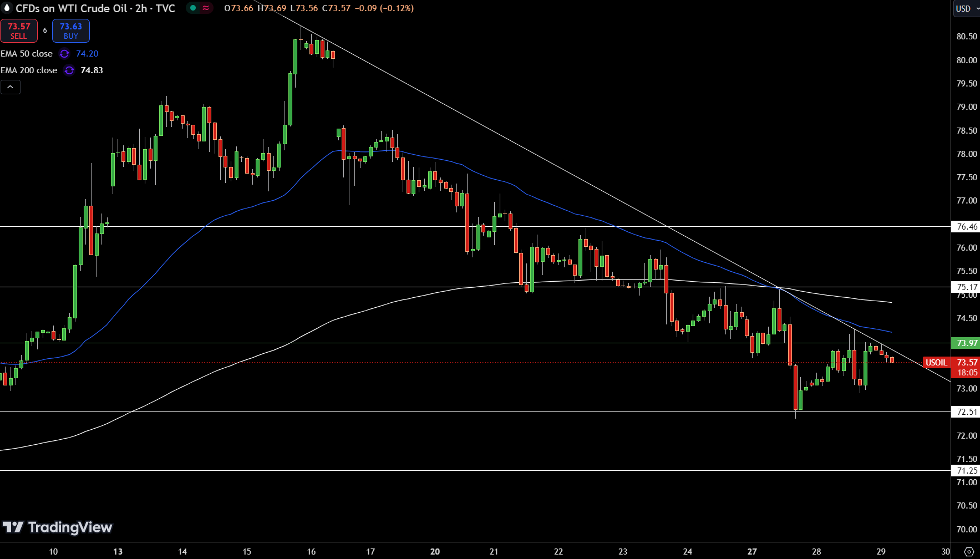This screenshot has width=980, height=559.
Task: Click the red approximation data indicator icon
Action: tap(206, 8)
